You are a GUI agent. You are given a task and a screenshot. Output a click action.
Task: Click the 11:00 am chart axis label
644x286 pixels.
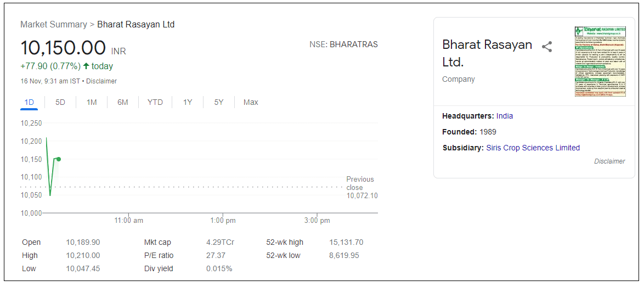pos(128,221)
